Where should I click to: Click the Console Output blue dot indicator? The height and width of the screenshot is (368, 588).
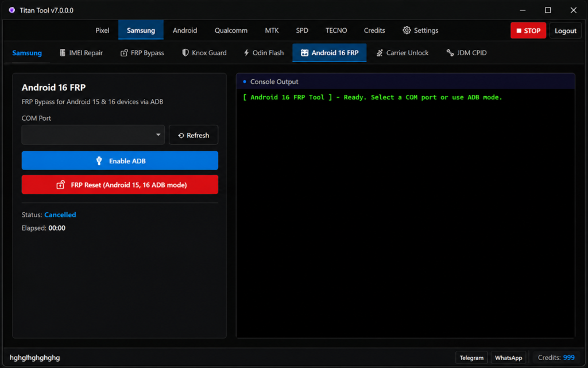coord(245,82)
